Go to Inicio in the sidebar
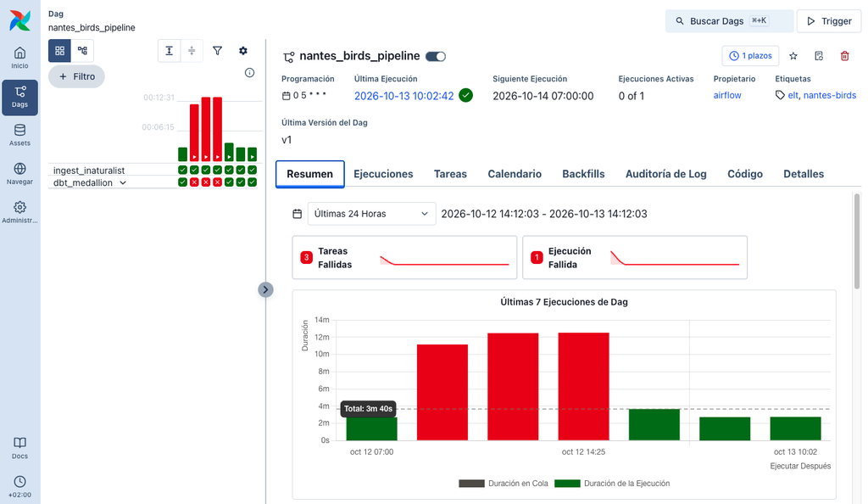The height and width of the screenshot is (504, 868). (20, 59)
